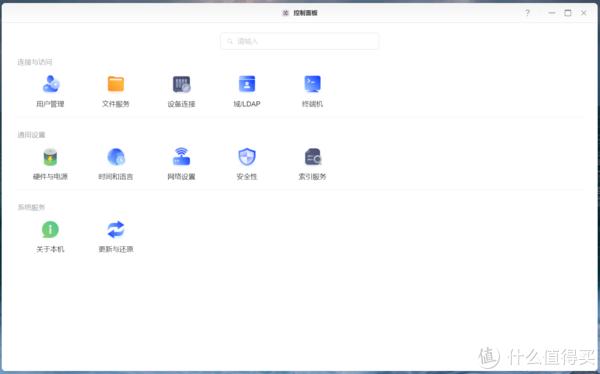Minimize the control panel window
Image resolution: width=600 pixels, height=374 pixels.
(x=551, y=13)
